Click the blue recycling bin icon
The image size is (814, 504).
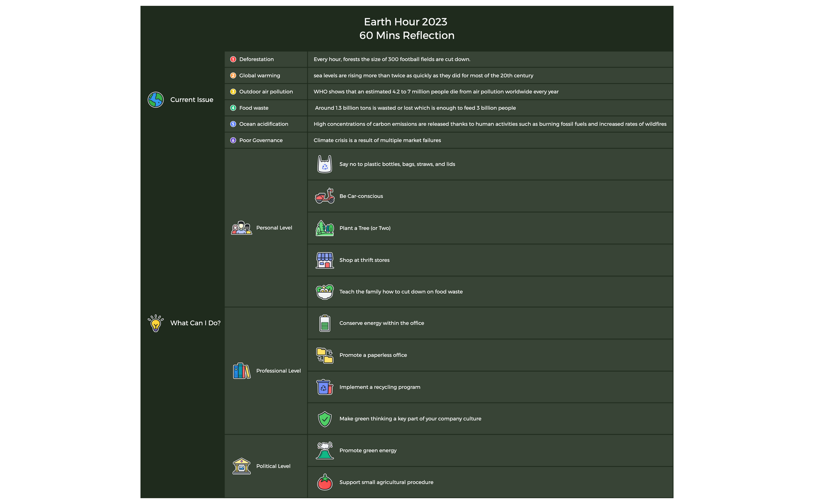click(x=324, y=387)
